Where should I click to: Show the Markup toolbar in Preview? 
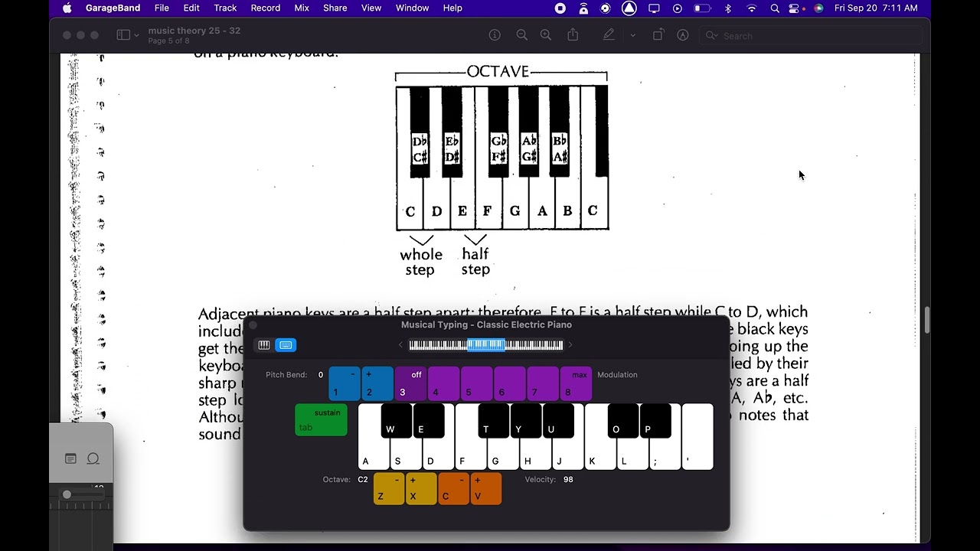click(683, 35)
